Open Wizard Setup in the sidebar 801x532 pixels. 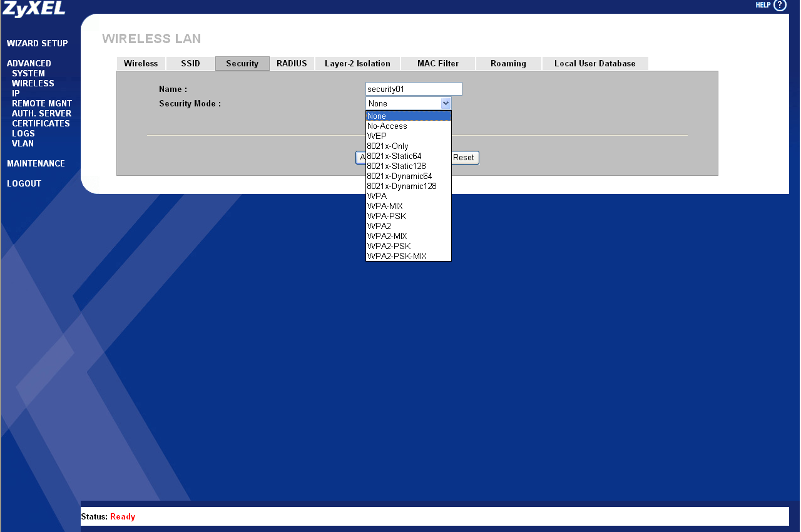coord(38,43)
